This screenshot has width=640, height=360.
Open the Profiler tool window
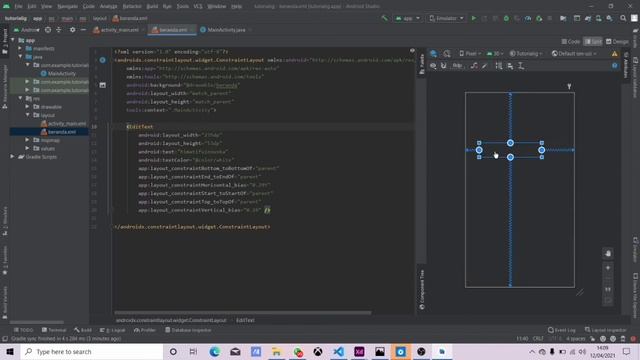point(145,330)
